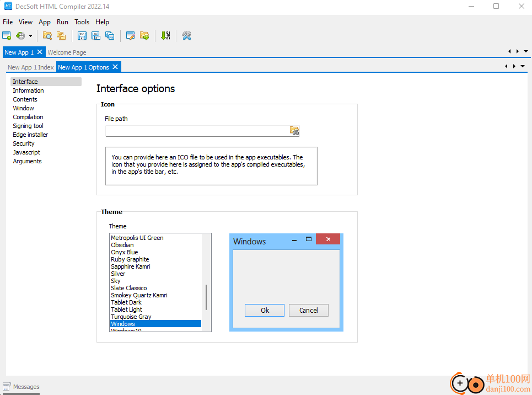The image size is (532, 395).
Task: Choose Sky theme
Action: (155, 281)
